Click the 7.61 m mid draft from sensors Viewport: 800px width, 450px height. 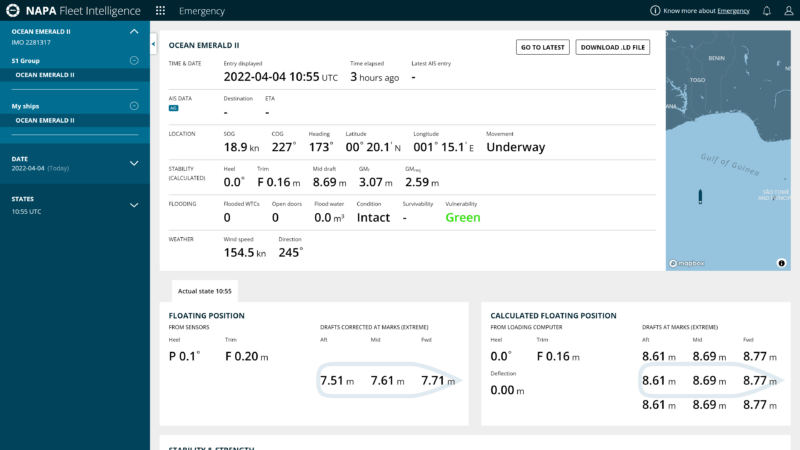point(387,381)
